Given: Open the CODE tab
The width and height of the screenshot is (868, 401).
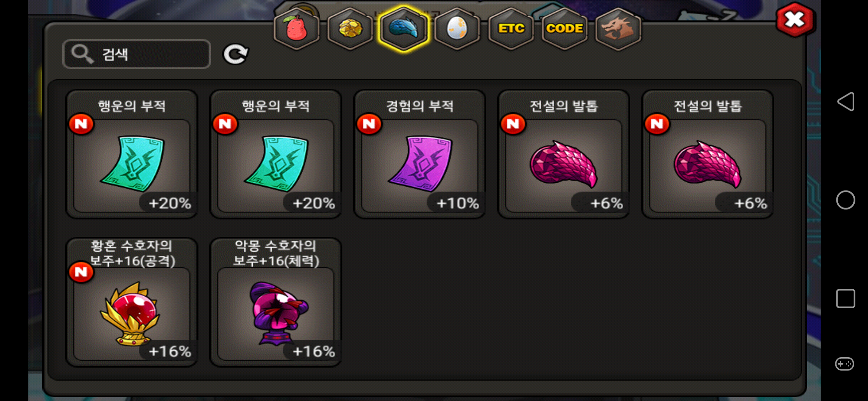Looking at the screenshot, I should (x=565, y=29).
